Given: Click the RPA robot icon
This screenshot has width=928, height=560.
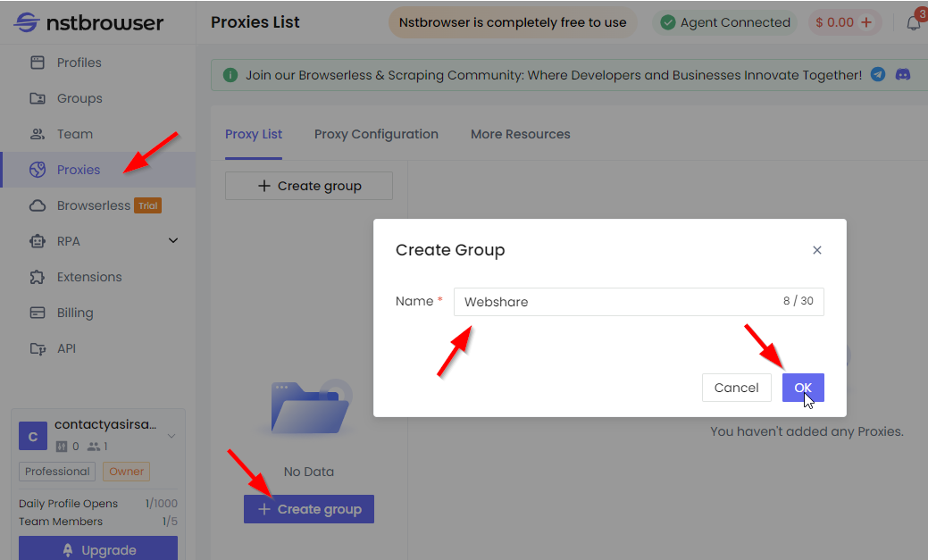Looking at the screenshot, I should 38,241.
